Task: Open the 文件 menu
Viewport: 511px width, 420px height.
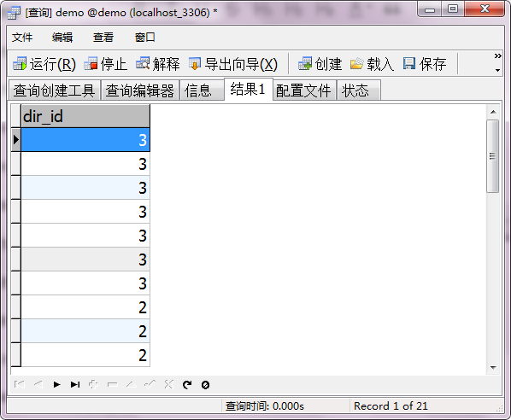Action: click(22, 38)
